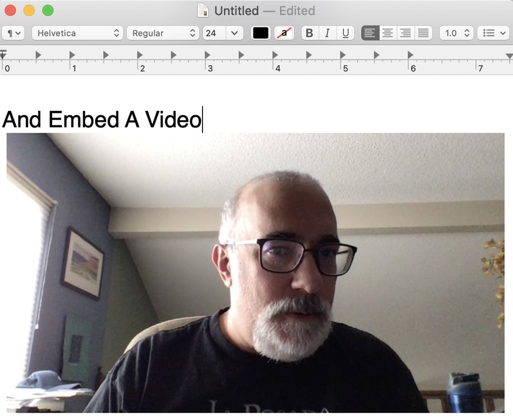Open the list bullets and numbering menu
The width and height of the screenshot is (513, 420).
(x=493, y=33)
